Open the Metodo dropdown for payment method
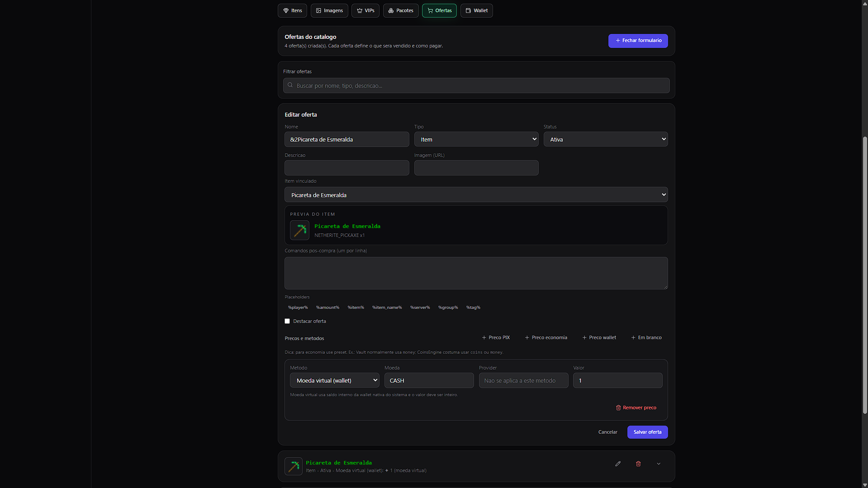Viewport: 868px width, 488px height. pyautogui.click(x=334, y=380)
